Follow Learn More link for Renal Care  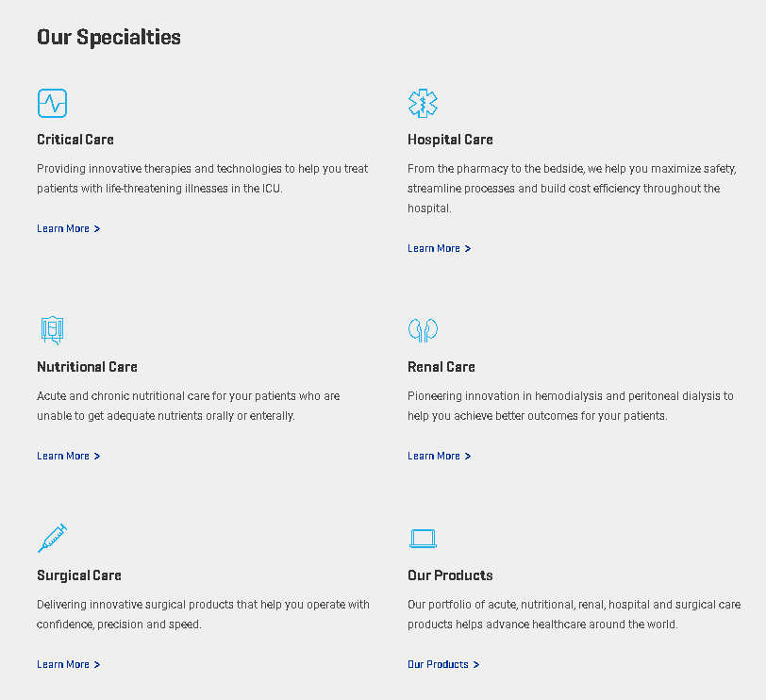coord(439,456)
